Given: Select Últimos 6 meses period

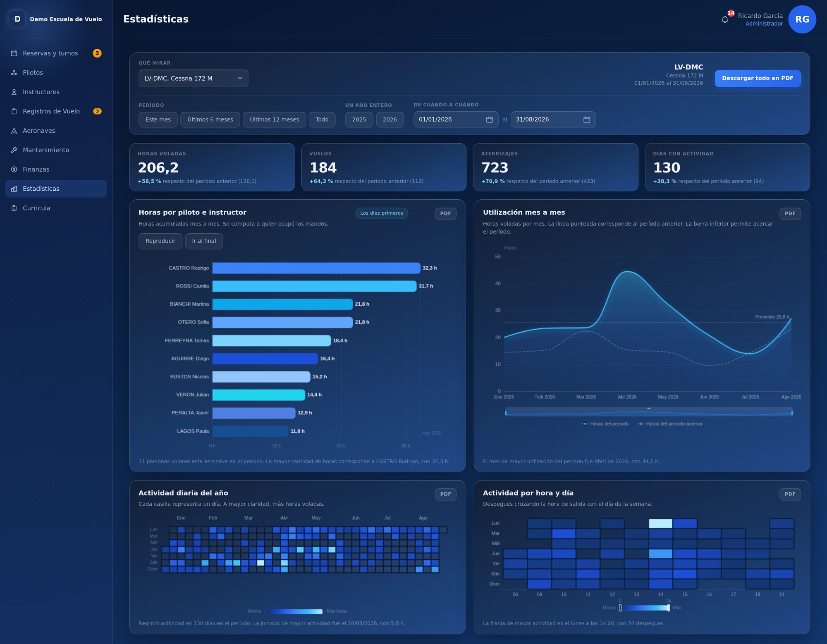Looking at the screenshot, I should pyautogui.click(x=210, y=120).
